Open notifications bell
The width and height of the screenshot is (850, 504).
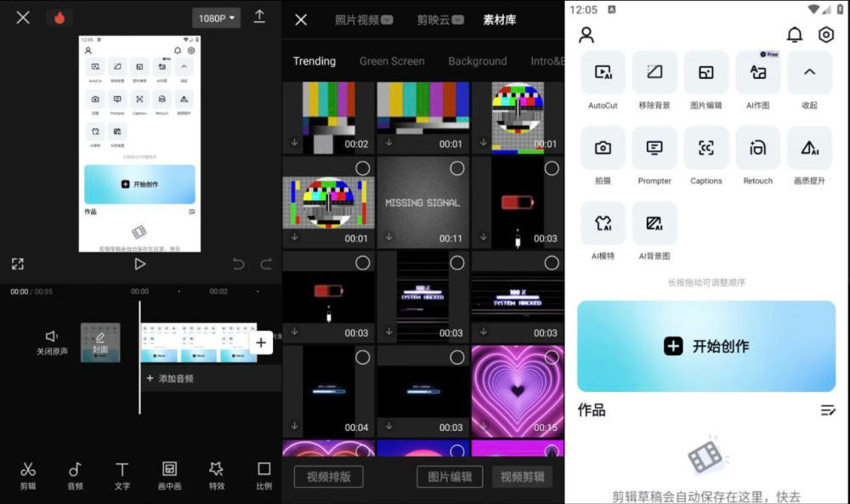tap(794, 35)
